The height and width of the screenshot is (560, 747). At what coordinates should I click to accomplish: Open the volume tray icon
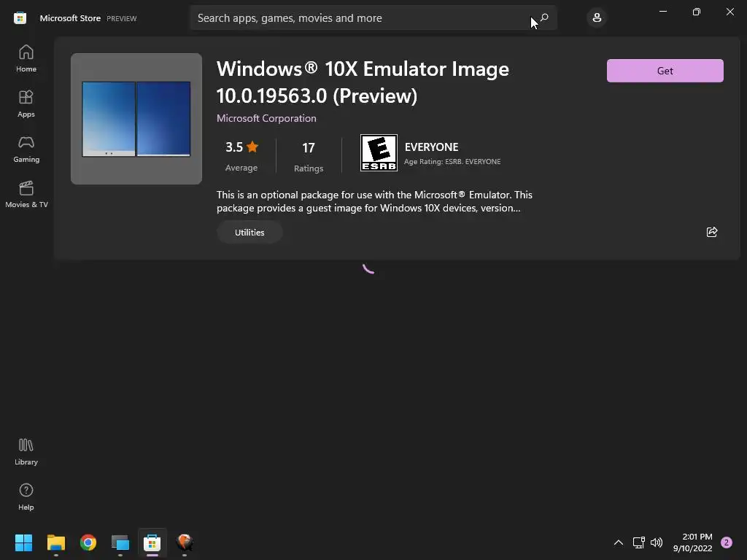[x=657, y=542]
